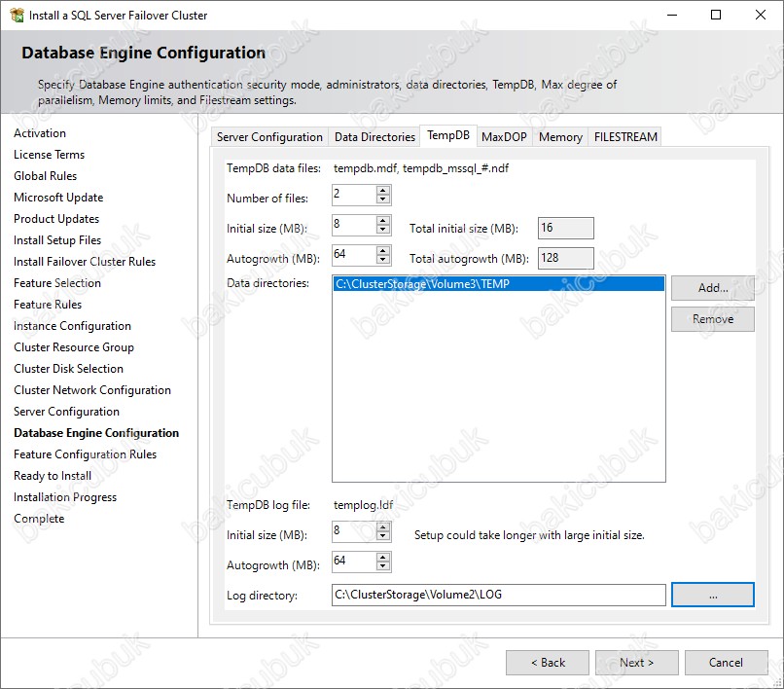Image resolution: width=784 pixels, height=689 pixels.
Task: Open the FILESTREAM tab
Action: 625,137
